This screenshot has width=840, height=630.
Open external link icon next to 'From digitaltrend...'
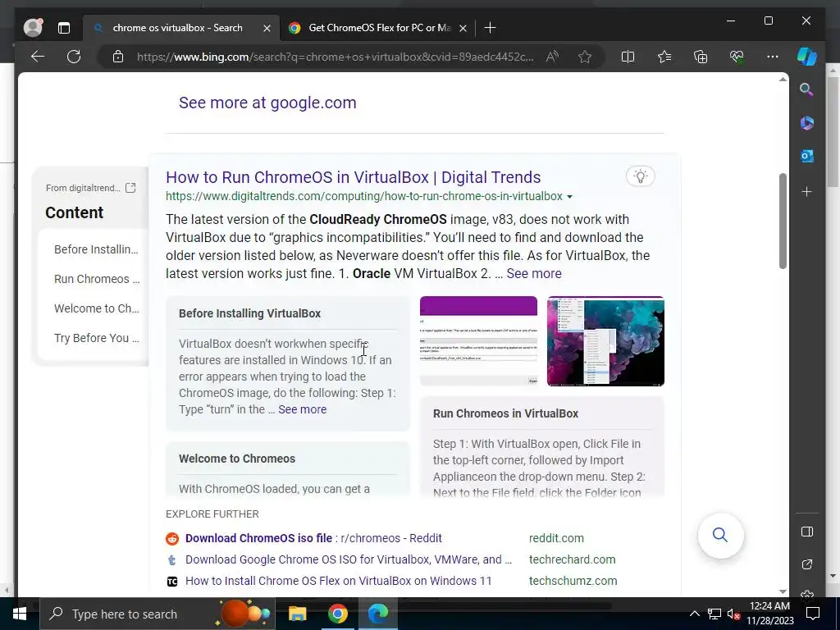tap(130, 188)
